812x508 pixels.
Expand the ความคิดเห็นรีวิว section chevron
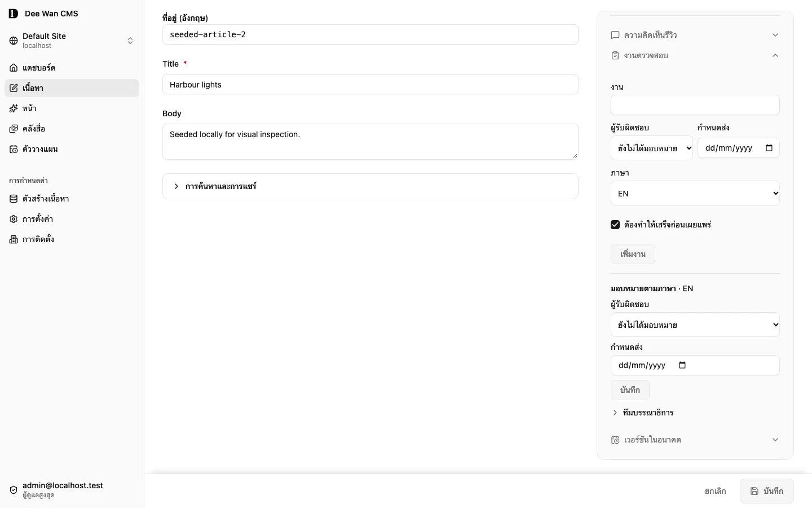[x=775, y=35]
